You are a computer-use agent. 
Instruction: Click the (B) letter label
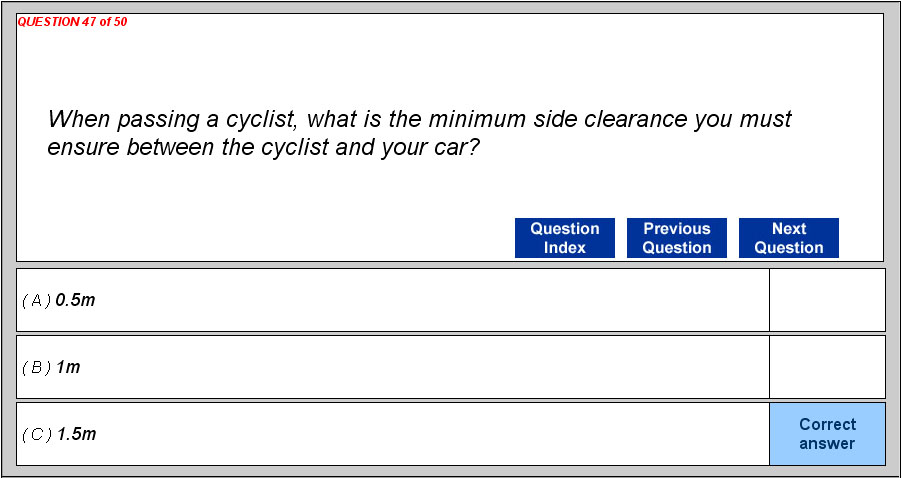pyautogui.click(x=36, y=367)
